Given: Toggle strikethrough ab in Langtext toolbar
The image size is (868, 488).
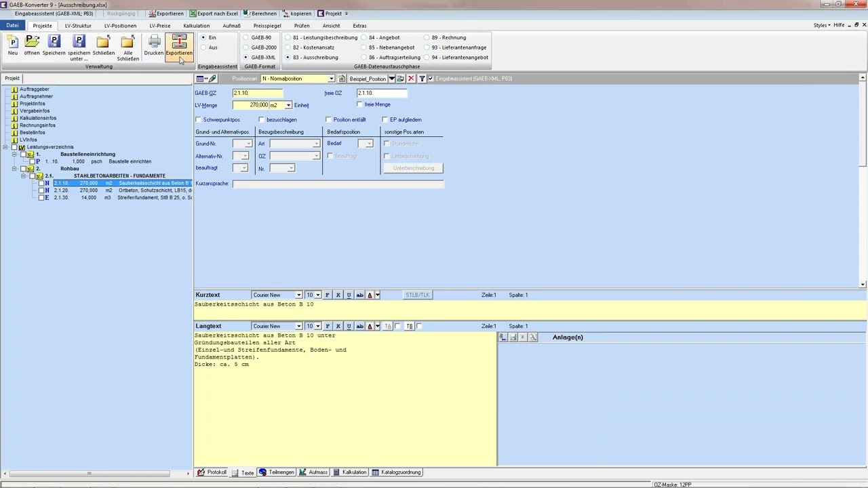Looking at the screenshot, I should (360, 326).
